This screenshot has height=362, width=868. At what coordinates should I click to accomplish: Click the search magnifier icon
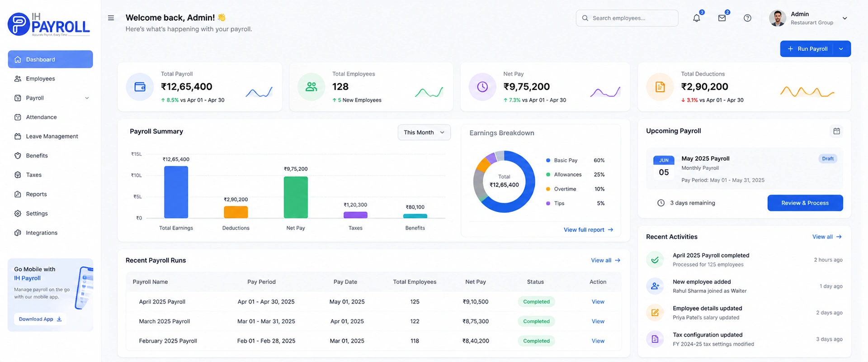585,18
